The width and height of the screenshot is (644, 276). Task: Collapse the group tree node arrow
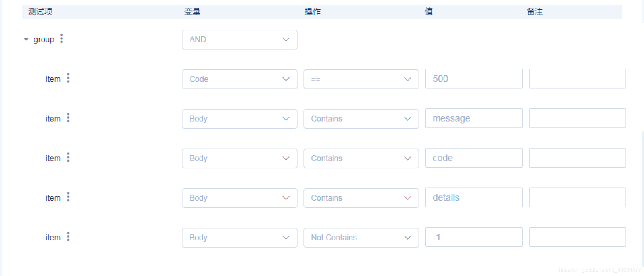pyautogui.click(x=26, y=39)
